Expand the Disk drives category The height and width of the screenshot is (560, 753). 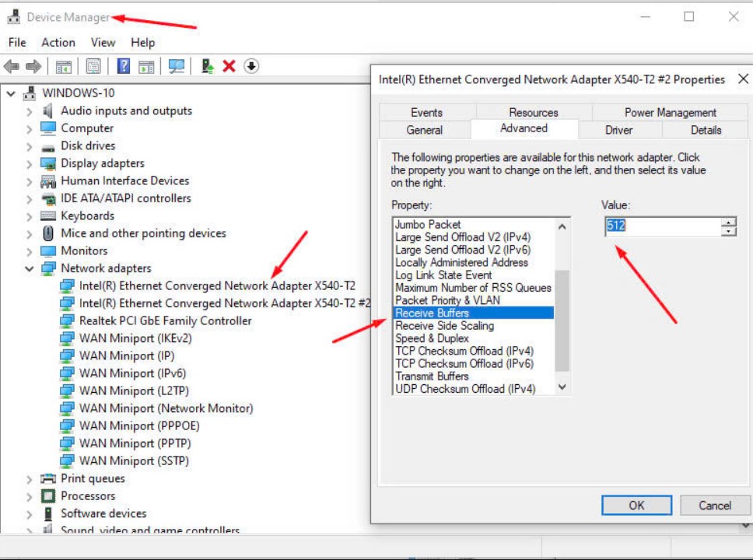[x=30, y=146]
